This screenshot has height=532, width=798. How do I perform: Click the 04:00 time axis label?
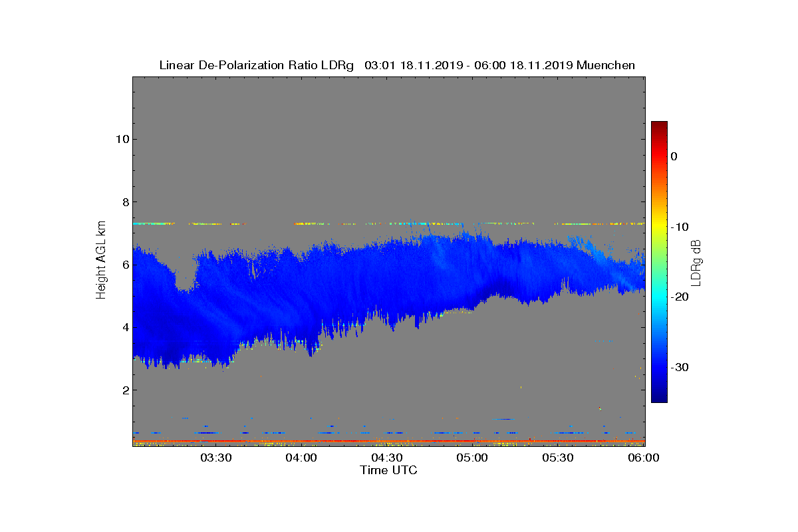coord(301,458)
